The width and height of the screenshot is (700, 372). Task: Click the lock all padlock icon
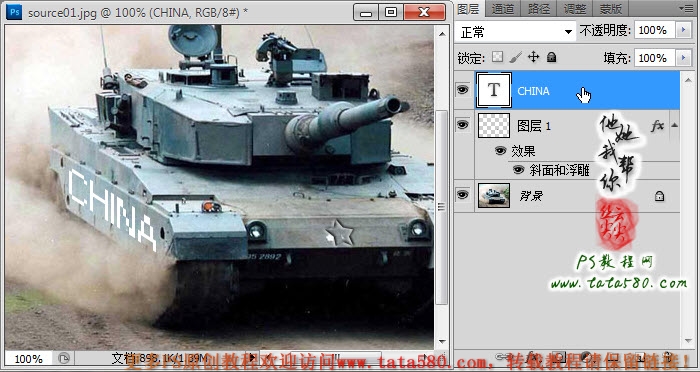coord(552,57)
